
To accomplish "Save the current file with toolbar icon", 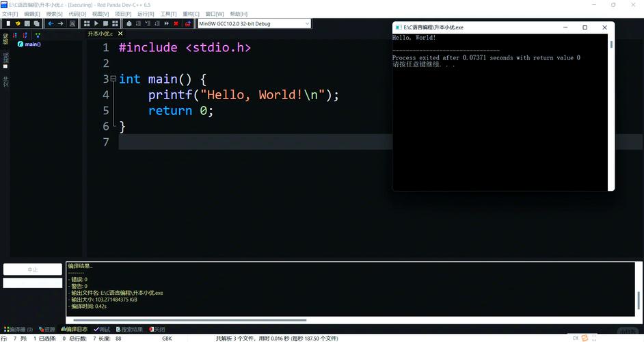I will (27, 24).
